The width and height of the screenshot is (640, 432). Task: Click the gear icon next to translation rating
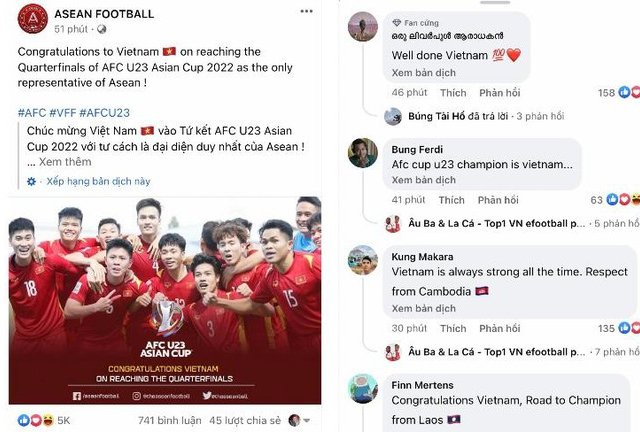point(31,181)
